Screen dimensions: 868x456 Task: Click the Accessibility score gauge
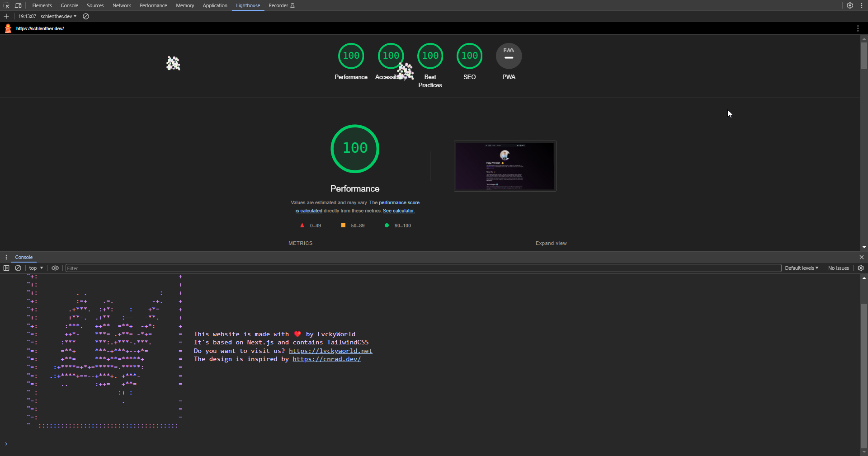[x=391, y=56]
